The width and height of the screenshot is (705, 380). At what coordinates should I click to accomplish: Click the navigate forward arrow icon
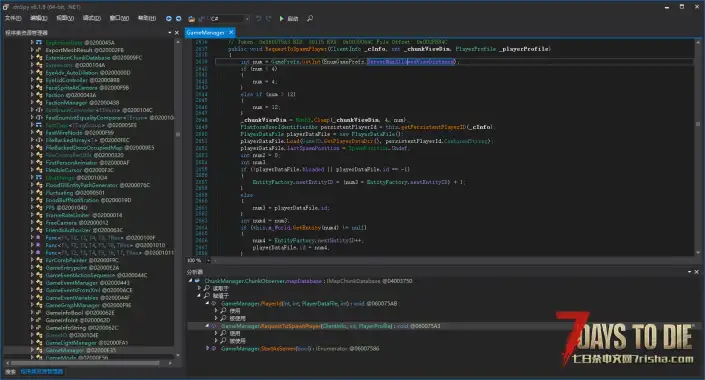(x=178, y=18)
